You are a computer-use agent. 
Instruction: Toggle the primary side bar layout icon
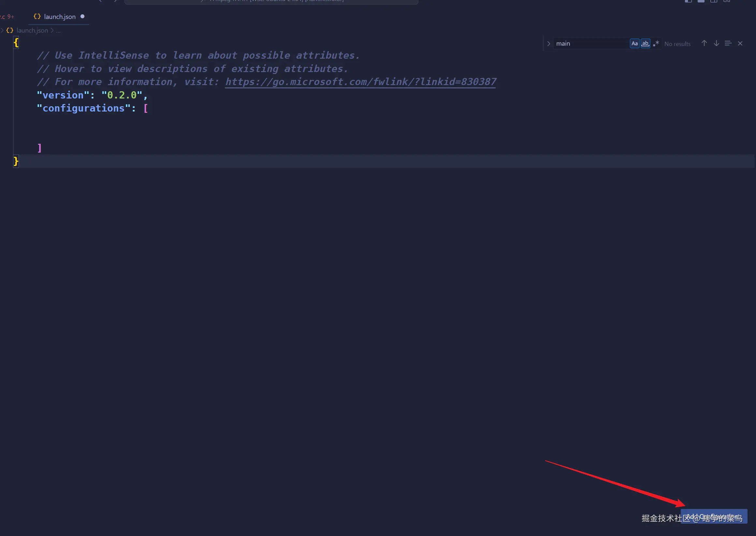(688, 1)
